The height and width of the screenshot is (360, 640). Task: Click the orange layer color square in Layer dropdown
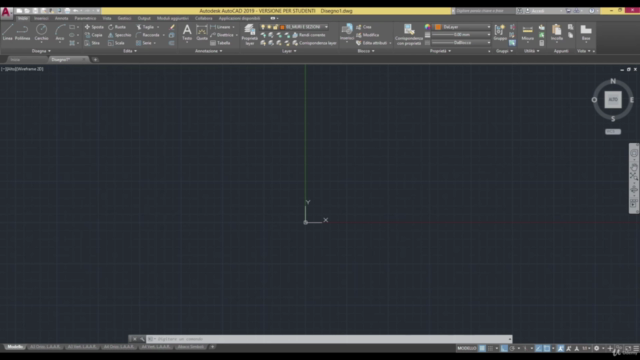tap(282, 27)
